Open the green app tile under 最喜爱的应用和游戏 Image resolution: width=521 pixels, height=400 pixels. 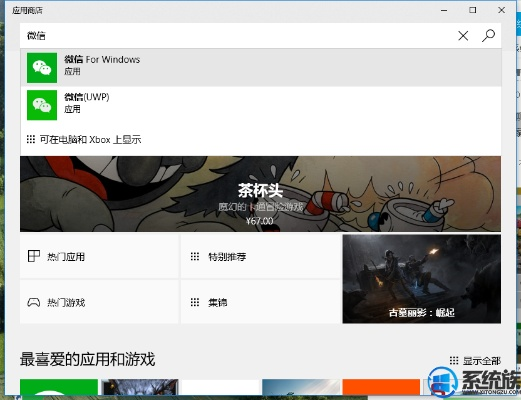click(59, 387)
